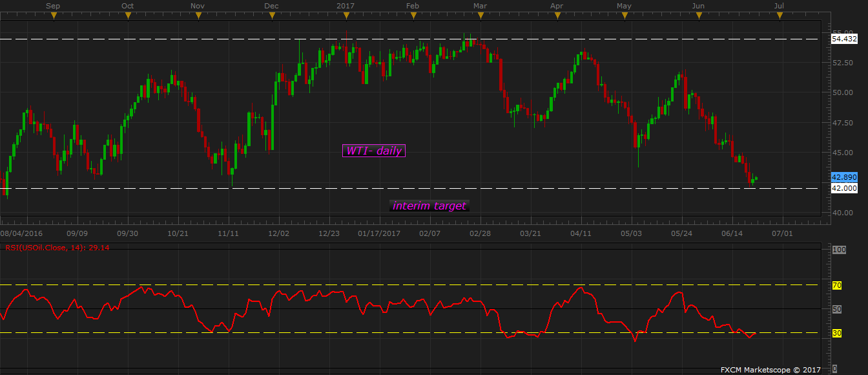Click the 06/14 date label
Screen dimensions: 868x375
tap(732, 233)
